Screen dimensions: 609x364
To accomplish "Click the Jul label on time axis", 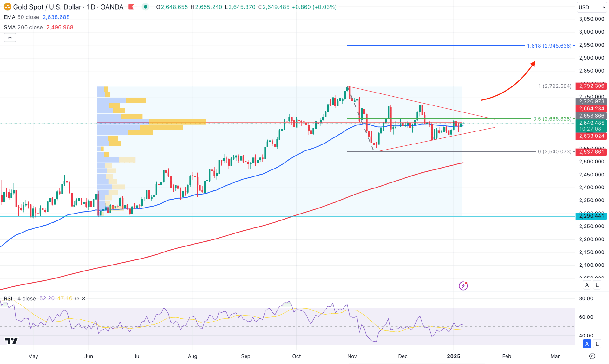I will point(137,356).
